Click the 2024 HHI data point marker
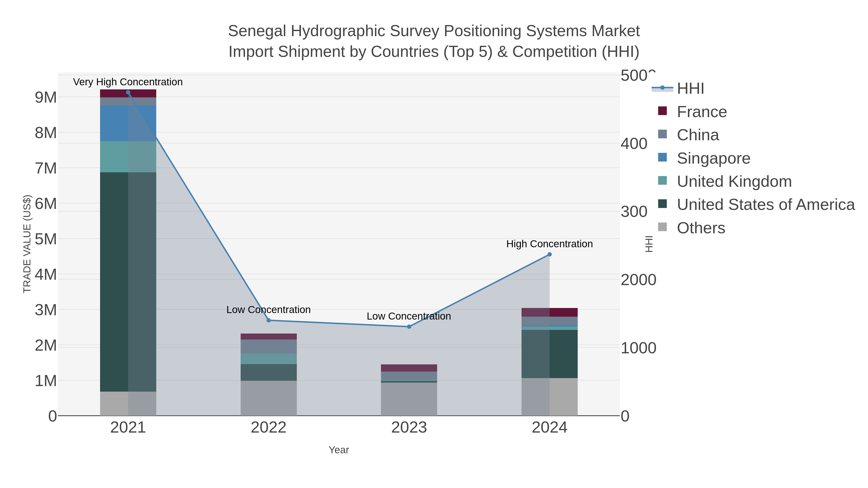The image size is (868, 488). [x=549, y=255]
